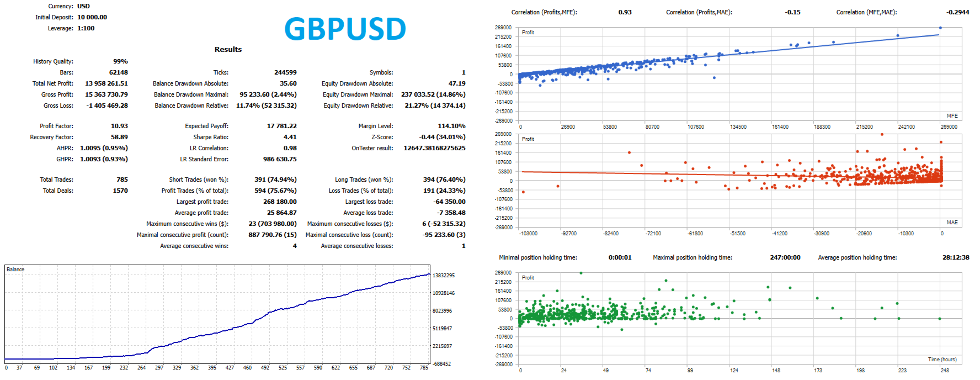Select Average profit trade value 25 864.87

click(x=282, y=213)
